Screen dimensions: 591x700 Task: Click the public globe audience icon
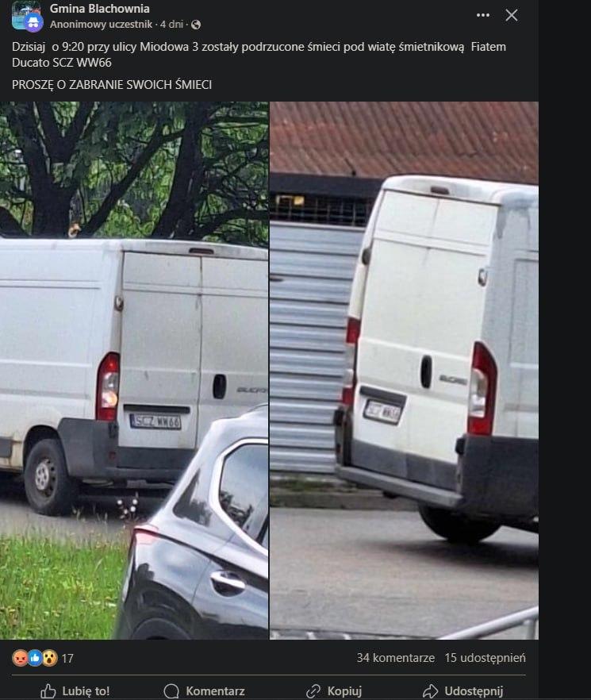click(x=195, y=25)
